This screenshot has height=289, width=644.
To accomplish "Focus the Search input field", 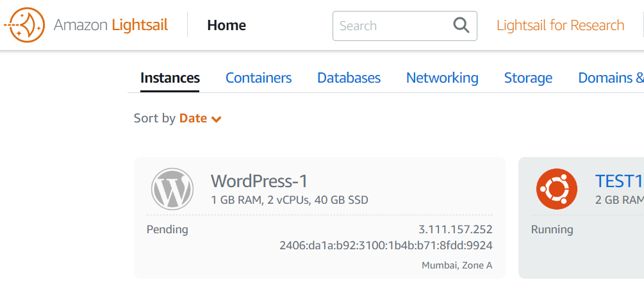I will click(x=391, y=26).
